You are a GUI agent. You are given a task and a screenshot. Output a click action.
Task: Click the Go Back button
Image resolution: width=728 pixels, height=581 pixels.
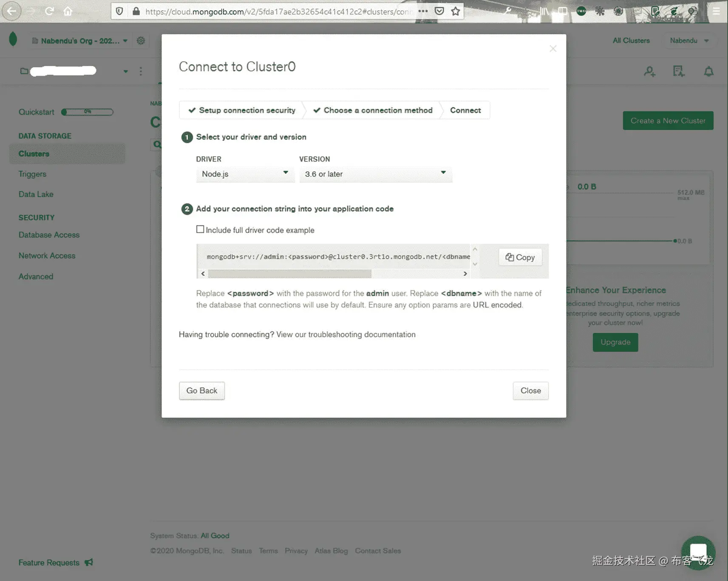coord(202,391)
